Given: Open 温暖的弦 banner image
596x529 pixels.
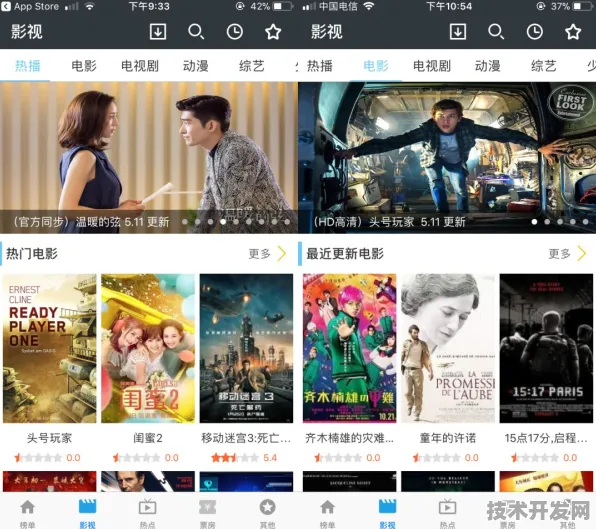Looking at the screenshot, I should point(149,157).
